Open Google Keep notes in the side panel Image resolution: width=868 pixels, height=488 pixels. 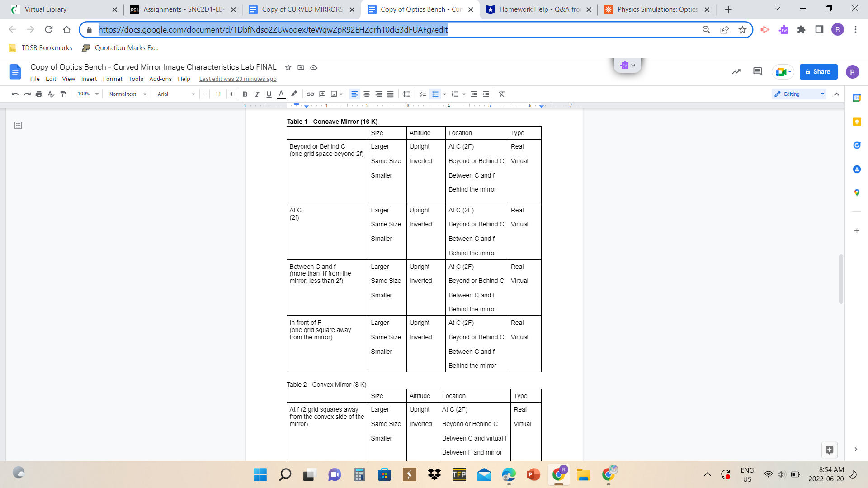pos(857,122)
